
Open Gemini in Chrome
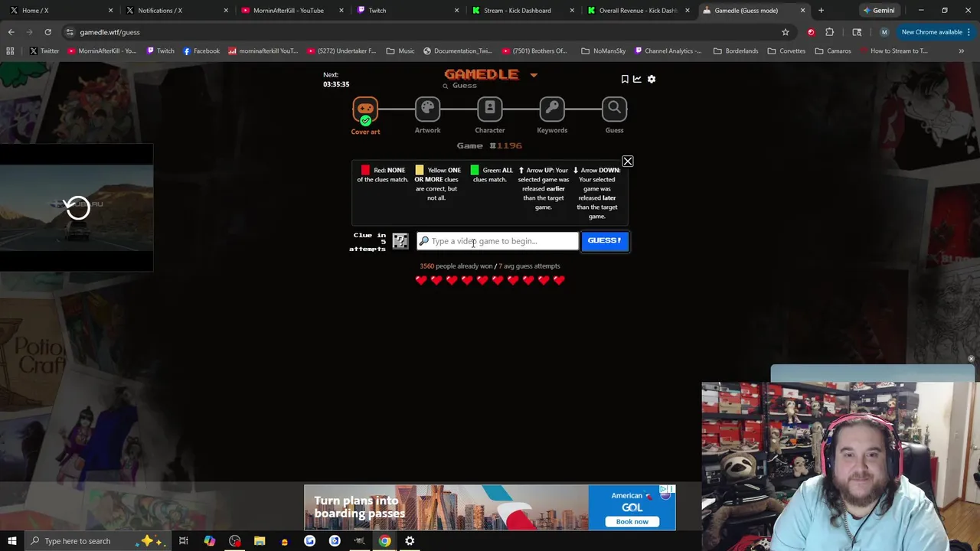[878, 11]
